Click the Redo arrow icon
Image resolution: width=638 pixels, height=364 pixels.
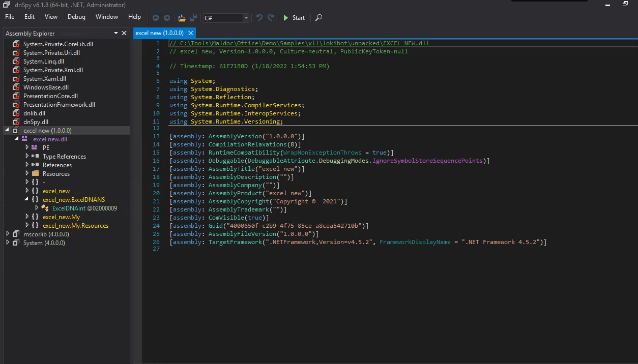[271, 18]
